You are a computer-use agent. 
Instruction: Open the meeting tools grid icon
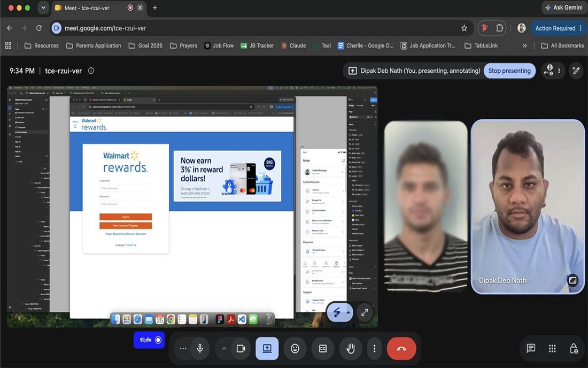click(552, 349)
